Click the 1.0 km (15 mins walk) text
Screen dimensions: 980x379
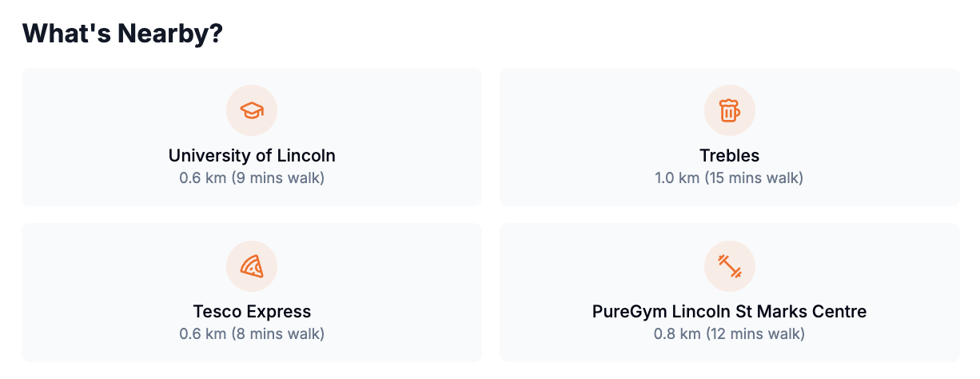pyautogui.click(x=729, y=178)
